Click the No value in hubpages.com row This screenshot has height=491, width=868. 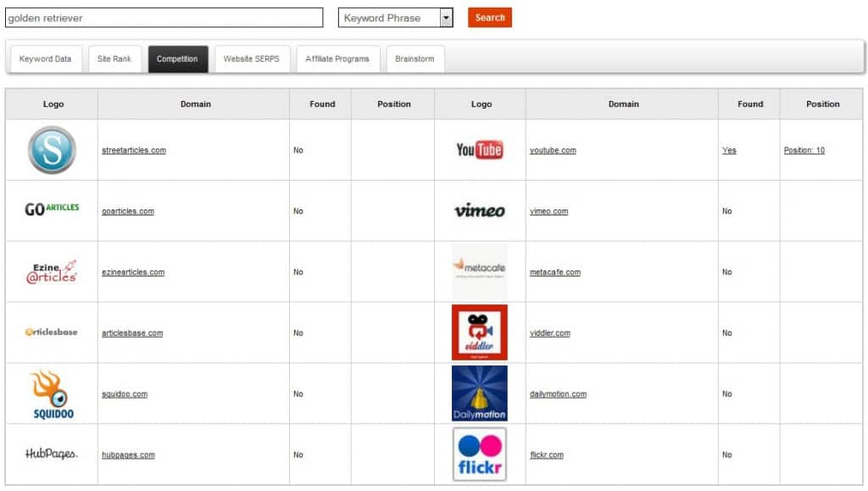point(298,455)
